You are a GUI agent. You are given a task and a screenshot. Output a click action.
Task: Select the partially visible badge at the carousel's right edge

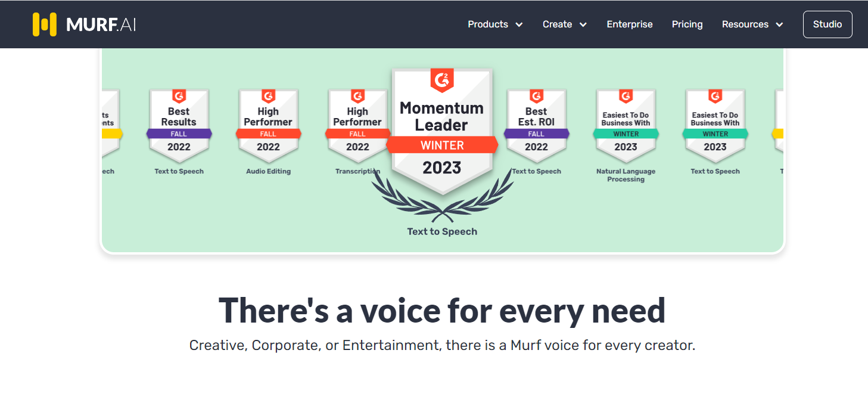click(778, 126)
